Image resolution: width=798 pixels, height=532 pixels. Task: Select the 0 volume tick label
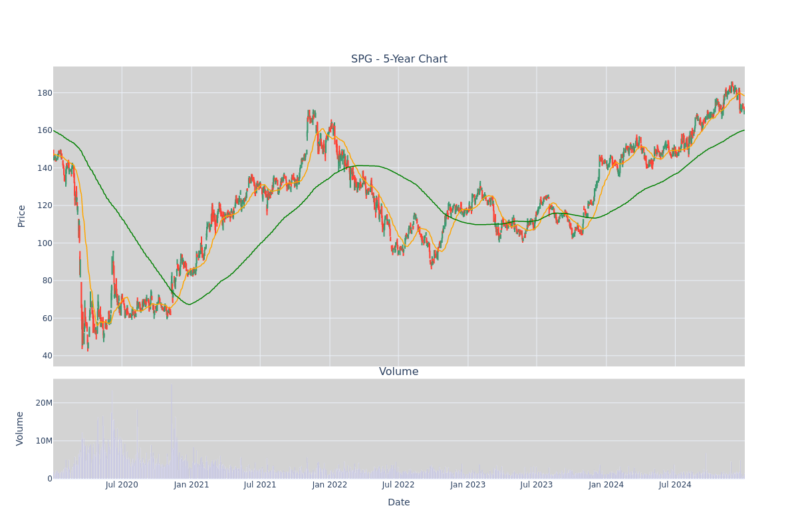pyautogui.click(x=49, y=479)
